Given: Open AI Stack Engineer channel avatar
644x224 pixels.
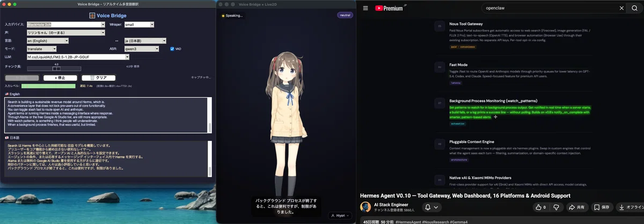Looking at the screenshot, I should (365, 207).
